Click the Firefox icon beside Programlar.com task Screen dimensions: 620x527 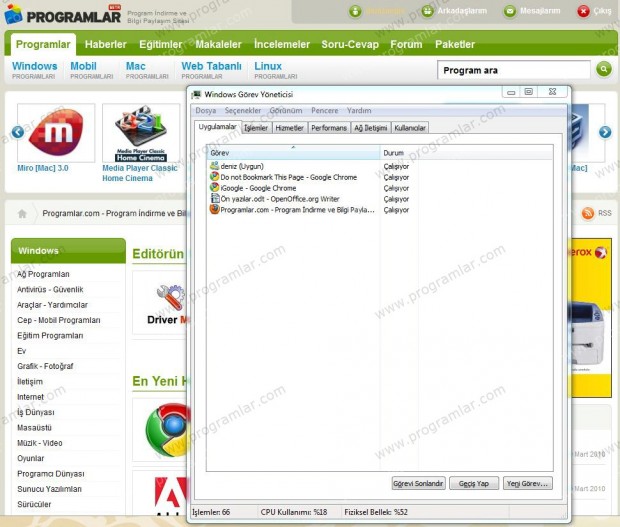tap(214, 209)
